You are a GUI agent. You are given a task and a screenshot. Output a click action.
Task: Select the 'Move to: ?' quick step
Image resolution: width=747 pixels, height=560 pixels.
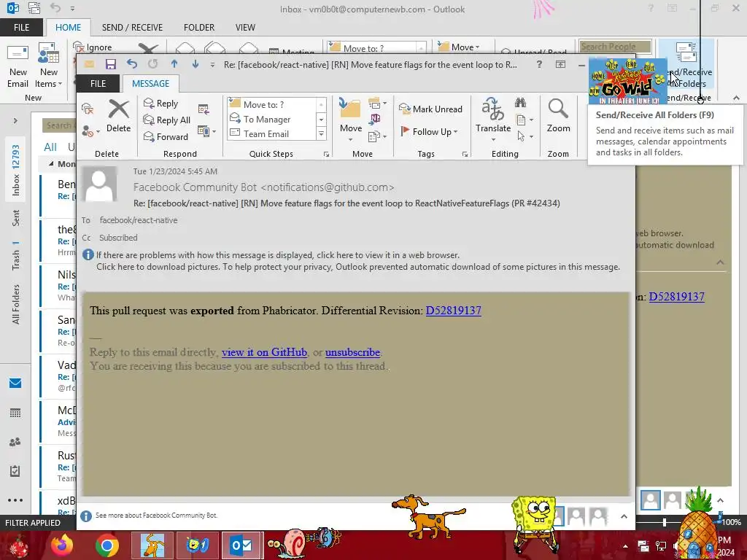click(x=271, y=104)
